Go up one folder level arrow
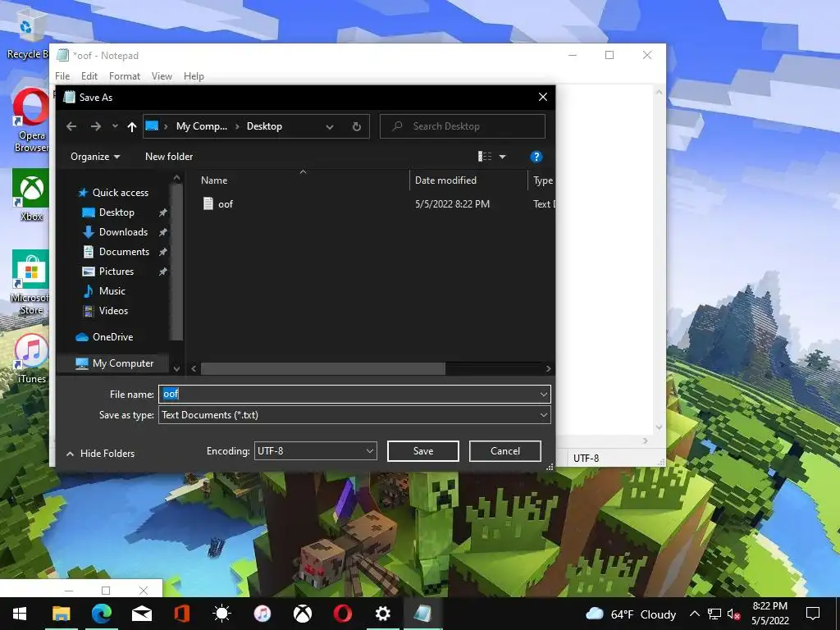The width and height of the screenshot is (840, 630). (x=132, y=126)
